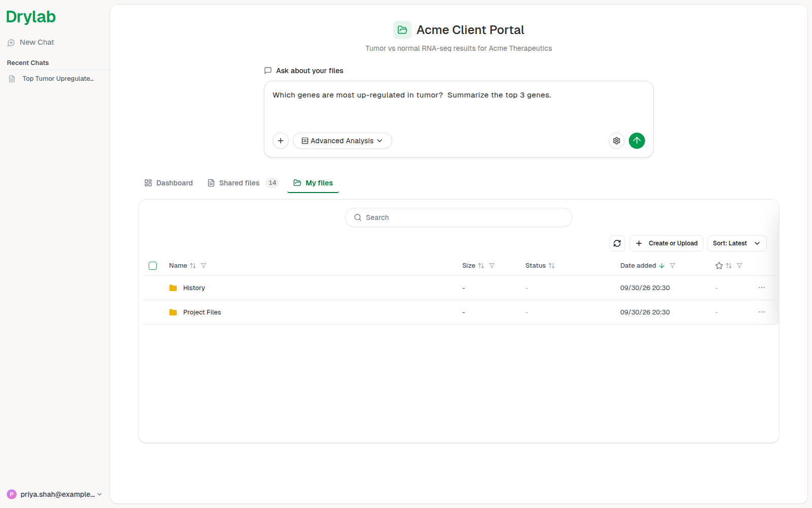The height and width of the screenshot is (508, 812).
Task: Click the chat prompt text area
Action: click(459, 107)
